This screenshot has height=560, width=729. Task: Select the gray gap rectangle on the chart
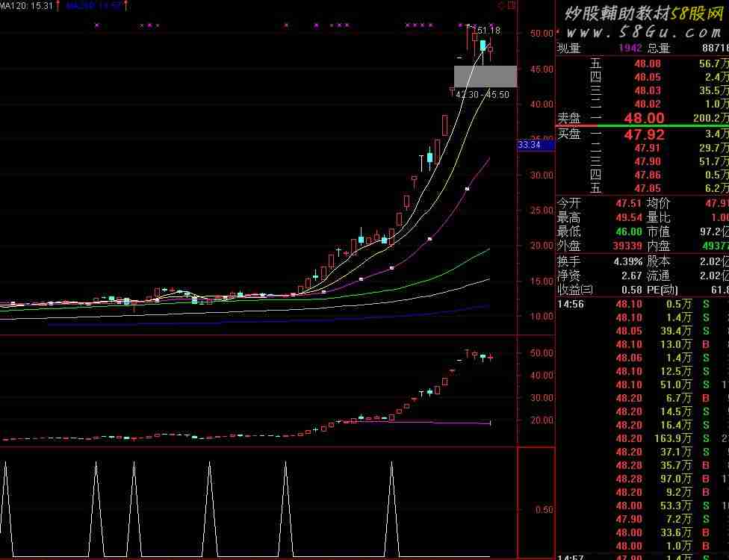point(486,76)
